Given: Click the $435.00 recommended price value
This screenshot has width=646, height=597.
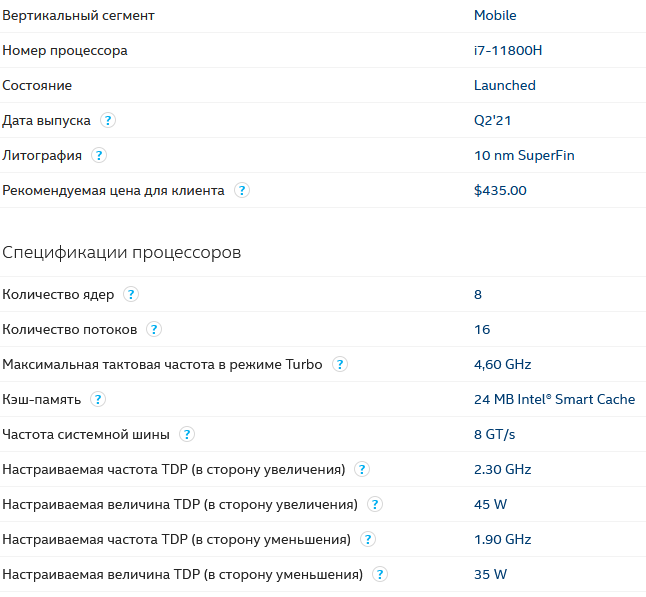Looking at the screenshot, I should (500, 191).
